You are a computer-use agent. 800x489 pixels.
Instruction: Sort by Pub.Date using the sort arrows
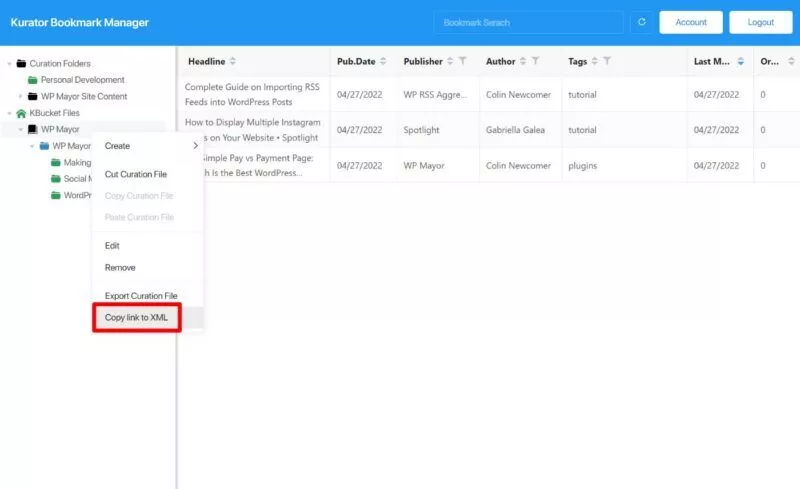coord(383,61)
